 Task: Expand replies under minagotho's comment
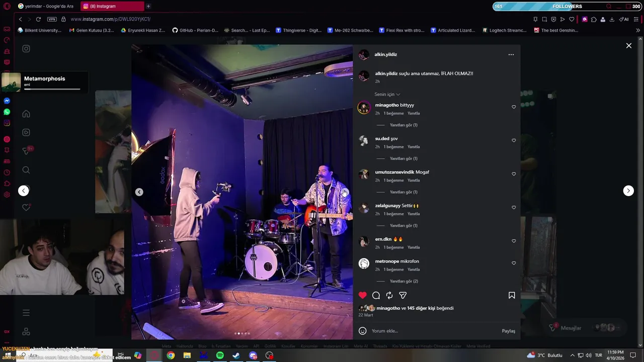click(404, 125)
